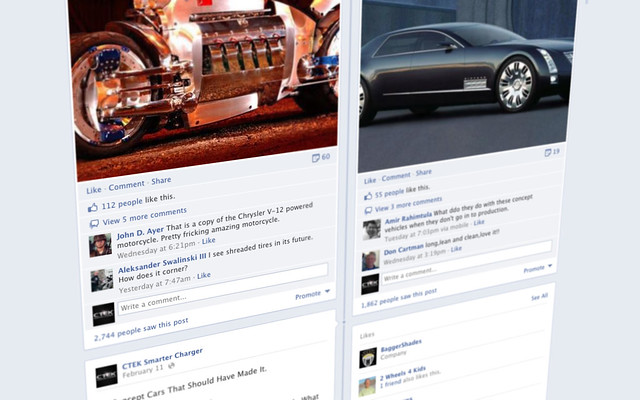This screenshot has height=400, width=640.
Task: Like the black car post
Action: (x=370, y=180)
